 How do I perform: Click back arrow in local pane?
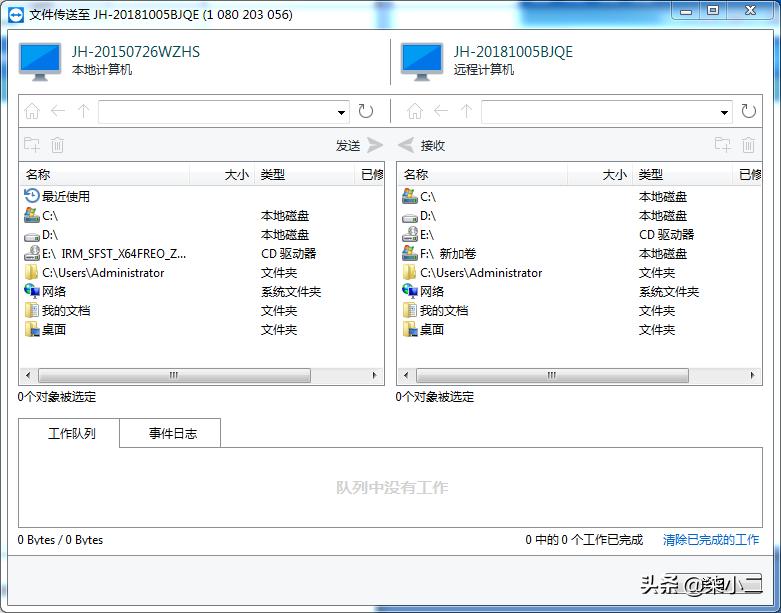(58, 111)
